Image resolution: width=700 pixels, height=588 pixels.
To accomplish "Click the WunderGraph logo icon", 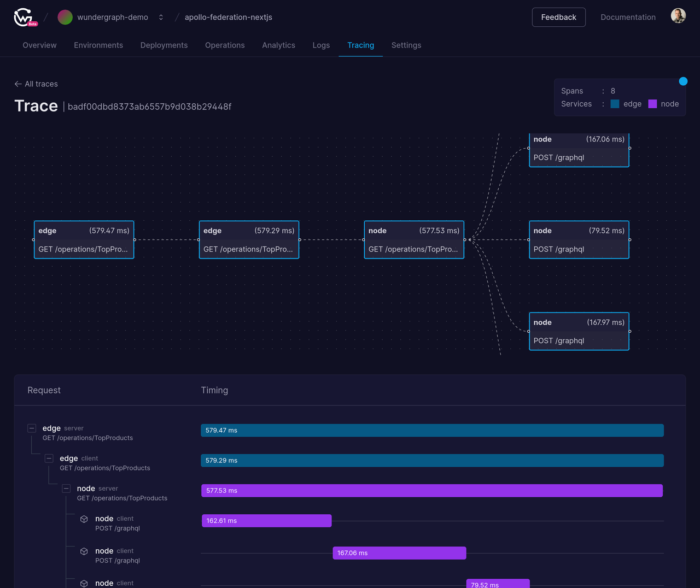I will pyautogui.click(x=25, y=17).
